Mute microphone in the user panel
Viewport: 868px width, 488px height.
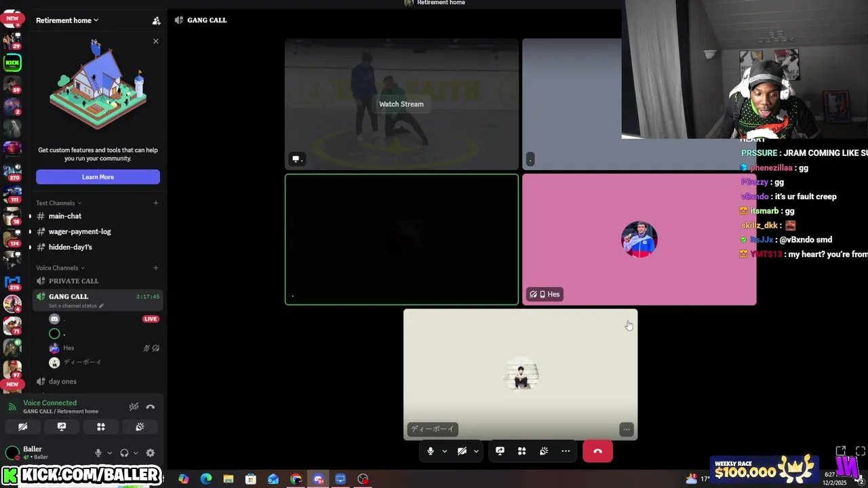tap(98, 453)
